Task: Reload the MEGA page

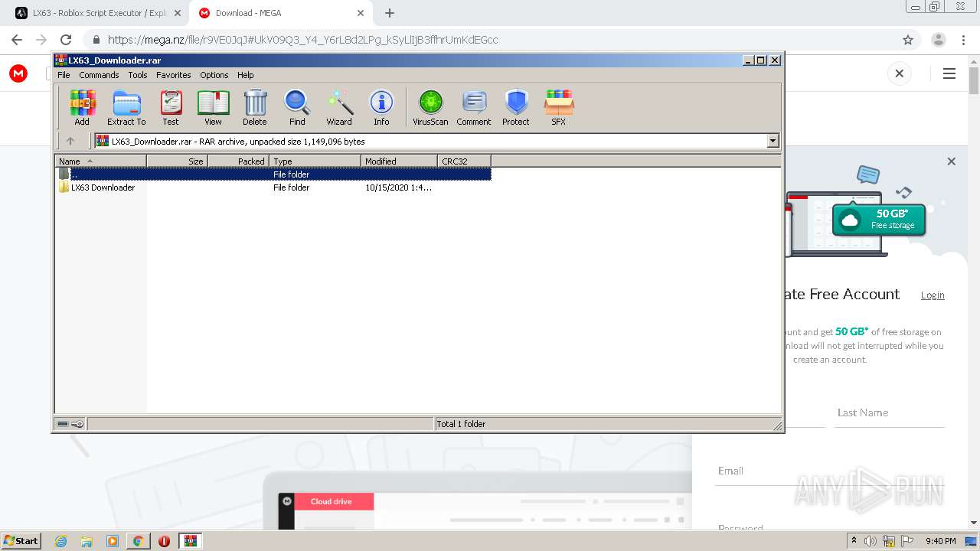Action: point(66,40)
